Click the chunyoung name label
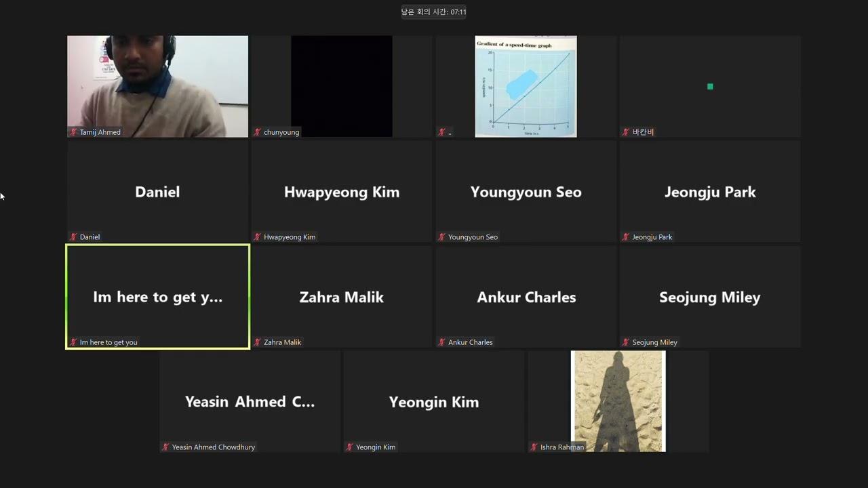This screenshot has width=868, height=488. click(281, 132)
